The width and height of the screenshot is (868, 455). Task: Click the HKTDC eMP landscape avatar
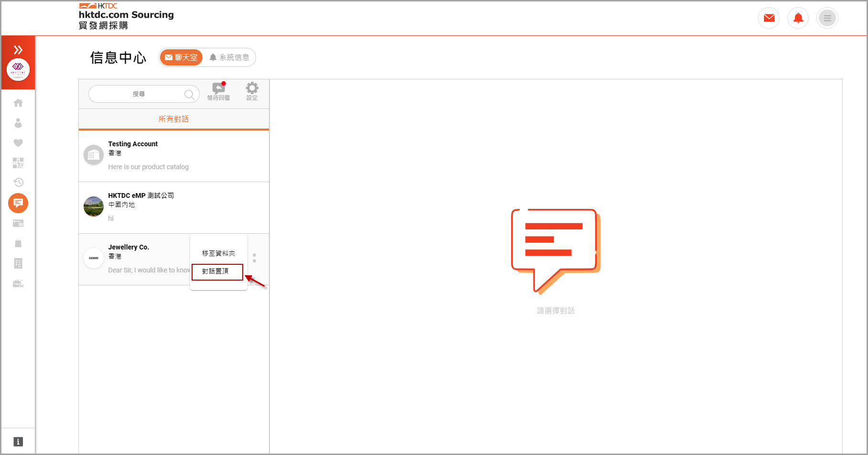click(x=94, y=206)
